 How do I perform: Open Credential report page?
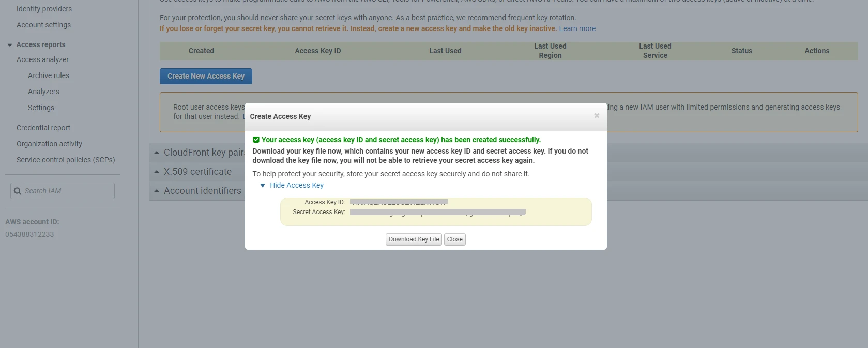tap(43, 128)
